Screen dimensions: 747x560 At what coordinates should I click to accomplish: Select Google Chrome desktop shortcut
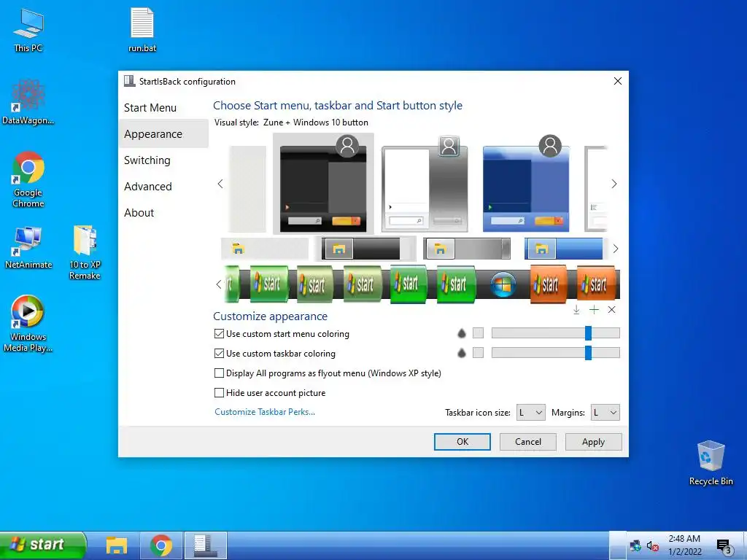coord(28,179)
